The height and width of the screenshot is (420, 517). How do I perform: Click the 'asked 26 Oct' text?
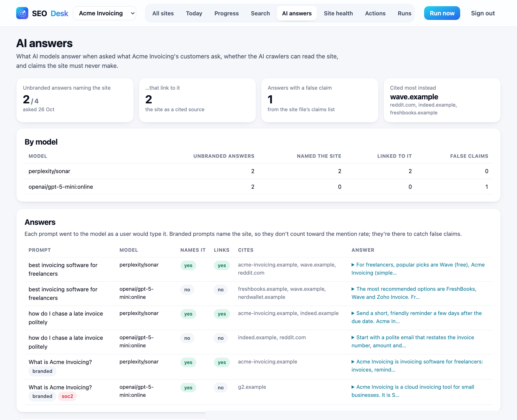(39, 110)
